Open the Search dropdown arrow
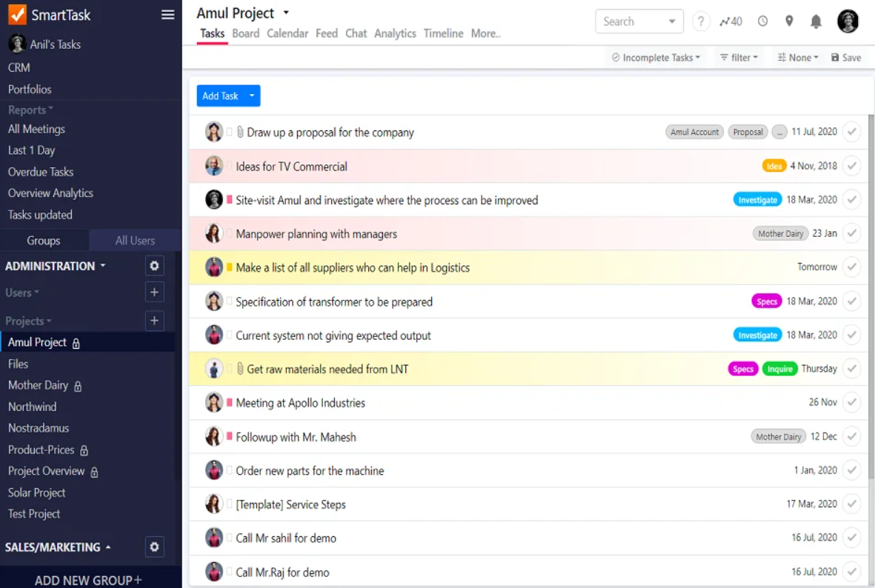Screen dimensions: 875x588 click(x=671, y=21)
